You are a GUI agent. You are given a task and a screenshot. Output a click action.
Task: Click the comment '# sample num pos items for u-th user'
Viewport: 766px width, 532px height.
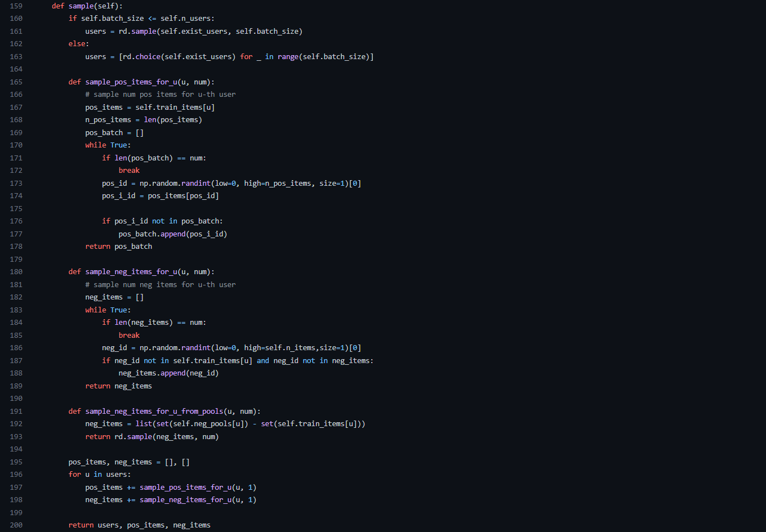point(161,95)
